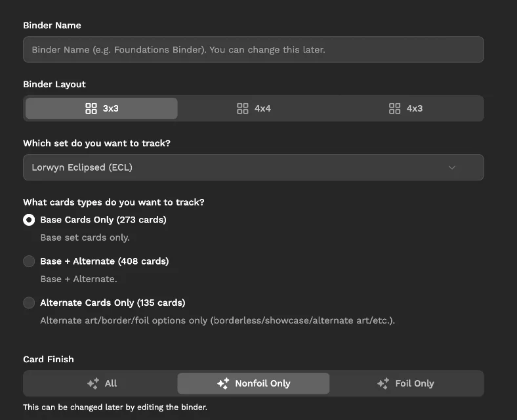Click the "Base + Alternate (408 cards)" label
This screenshot has width=517, height=420.
click(104, 261)
